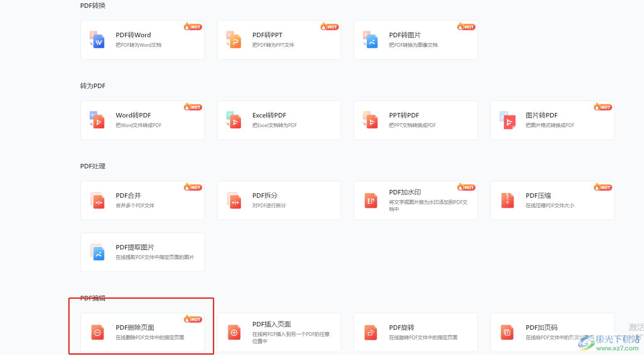Click the PDF插入页面 plus icon
The width and height of the screenshot is (644, 355).
pos(234,333)
